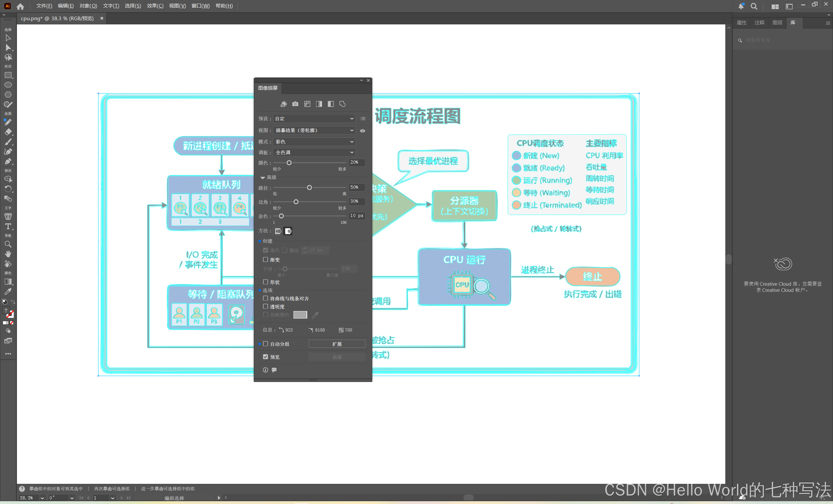Screen dimensions: 833x504
Task: Uncheck the 预览 preview checkbox
Action: tap(266, 357)
